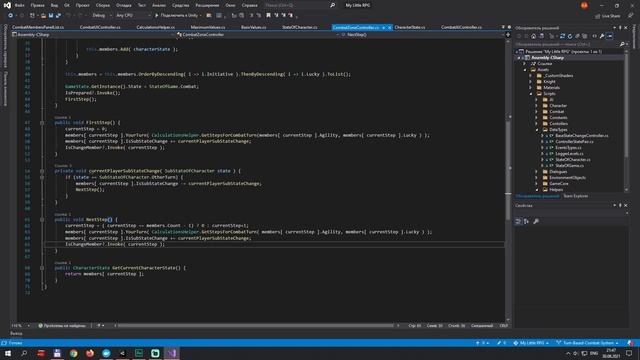Expand the Dialogues folder

(x=537, y=172)
